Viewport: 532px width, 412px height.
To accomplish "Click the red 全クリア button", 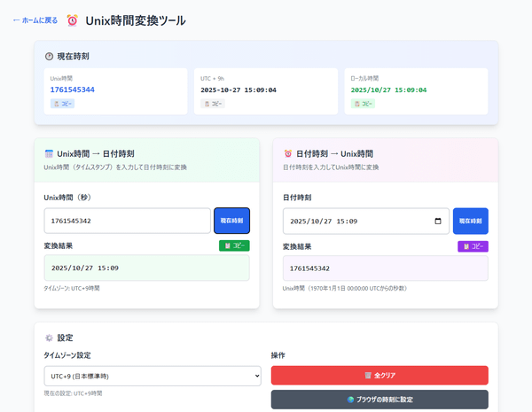I will click(379, 376).
